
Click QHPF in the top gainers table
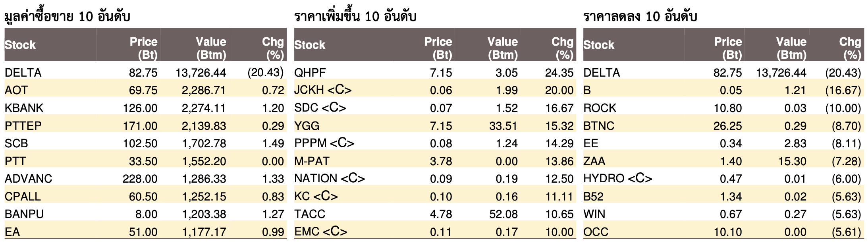coord(310,73)
